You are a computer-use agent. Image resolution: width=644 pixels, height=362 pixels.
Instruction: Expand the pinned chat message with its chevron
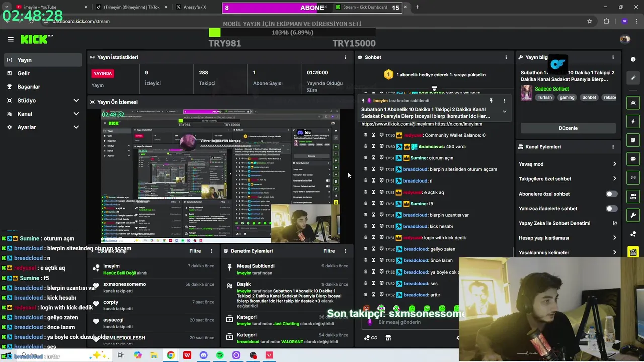[x=504, y=112]
